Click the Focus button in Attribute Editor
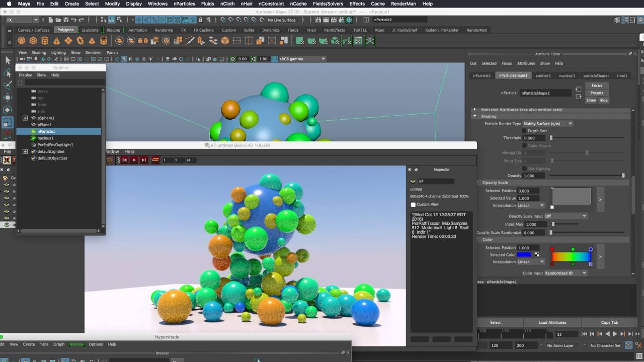Viewport: 644px width, 362px height. [x=597, y=85]
